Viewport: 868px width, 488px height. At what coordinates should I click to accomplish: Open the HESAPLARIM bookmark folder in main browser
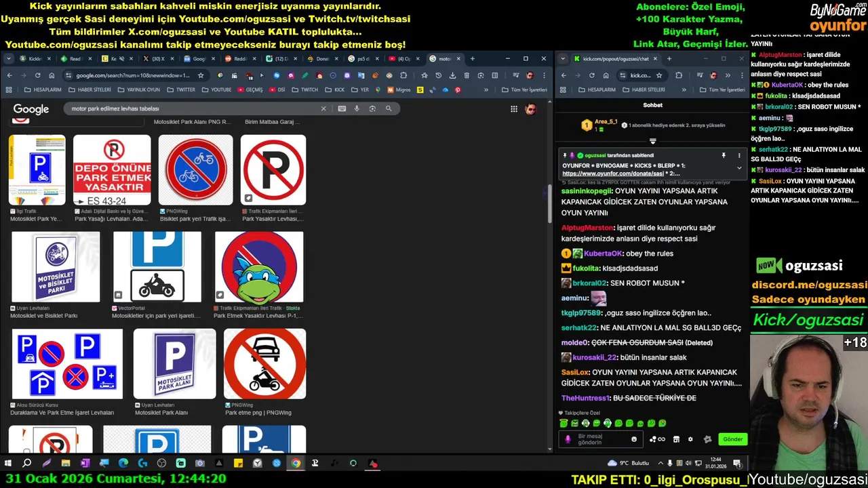tap(43, 90)
